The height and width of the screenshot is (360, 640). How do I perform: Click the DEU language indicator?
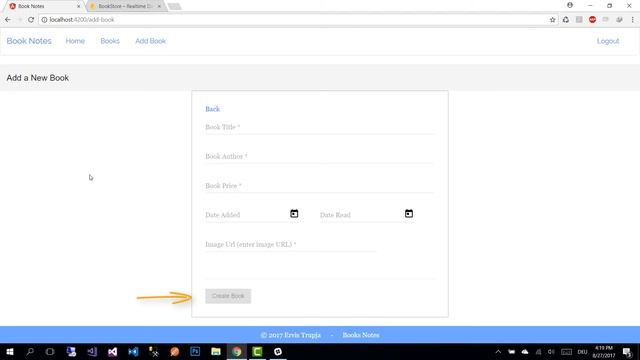582,352
